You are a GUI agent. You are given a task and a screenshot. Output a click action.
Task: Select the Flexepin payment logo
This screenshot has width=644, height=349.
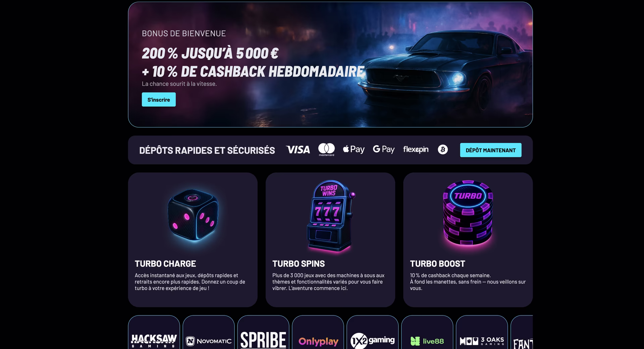[x=416, y=150]
